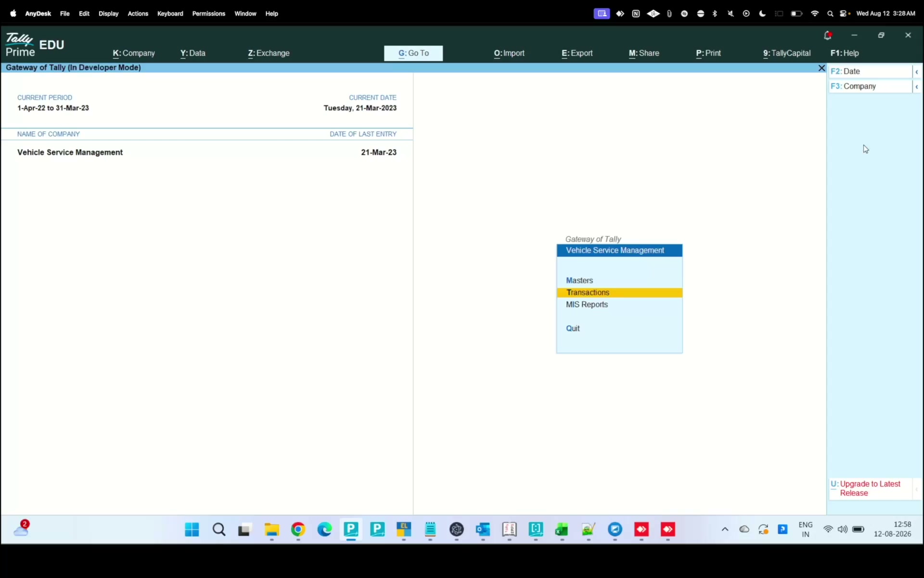This screenshot has height=578, width=924.
Task: Click the G: Go To button
Action: [x=413, y=53]
